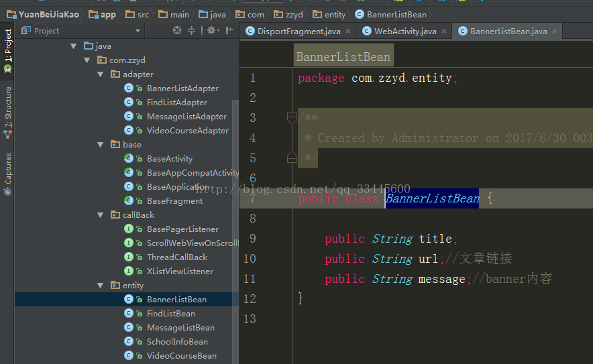Screen dimensions: 593x364
Task: Click the callBack package folder icon
Action: coord(115,215)
